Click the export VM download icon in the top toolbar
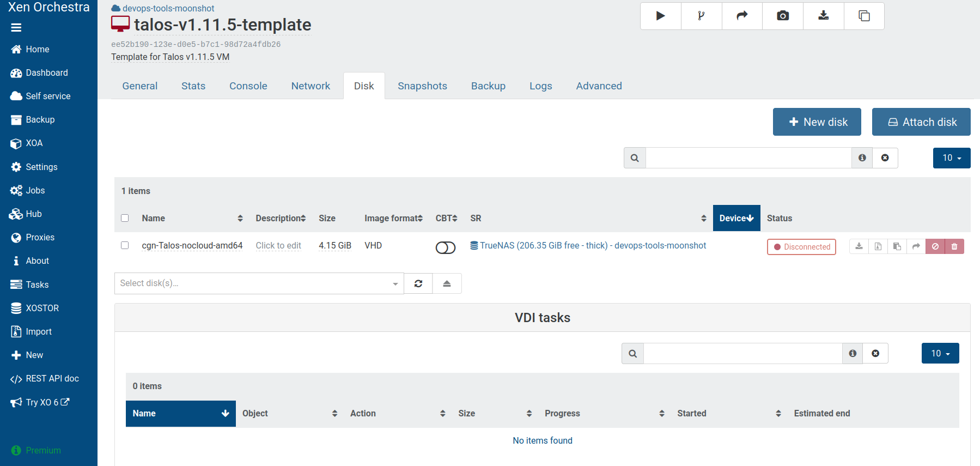980x466 pixels. 823,16
